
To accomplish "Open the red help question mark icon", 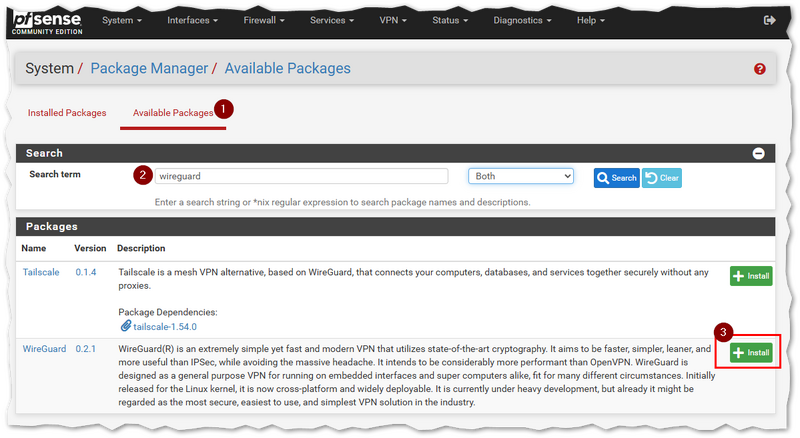I will point(759,69).
